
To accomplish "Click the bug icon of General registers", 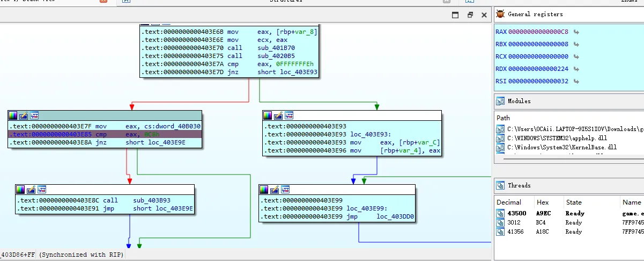I will pyautogui.click(x=501, y=14).
